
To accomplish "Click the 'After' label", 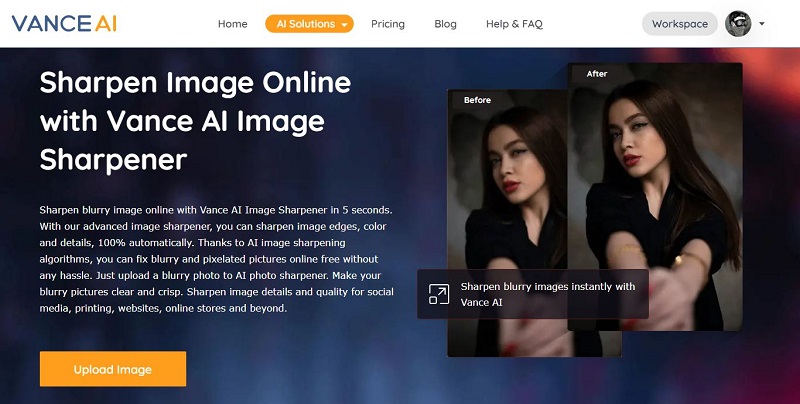I will (x=596, y=73).
